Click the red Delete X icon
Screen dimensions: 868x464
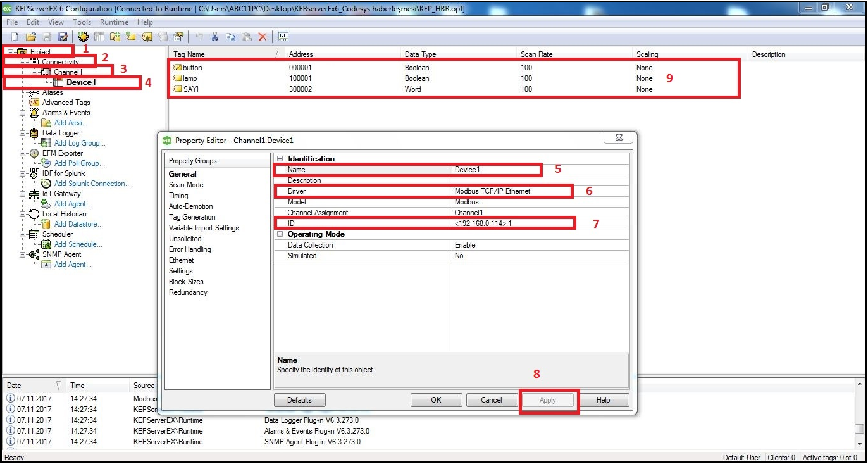click(263, 37)
